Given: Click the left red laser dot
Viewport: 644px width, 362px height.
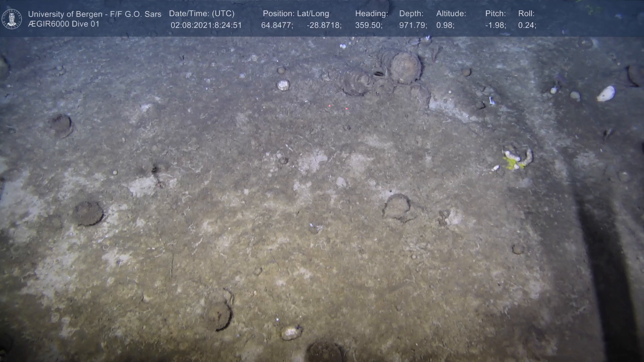Looking at the screenshot, I should 330,106.
